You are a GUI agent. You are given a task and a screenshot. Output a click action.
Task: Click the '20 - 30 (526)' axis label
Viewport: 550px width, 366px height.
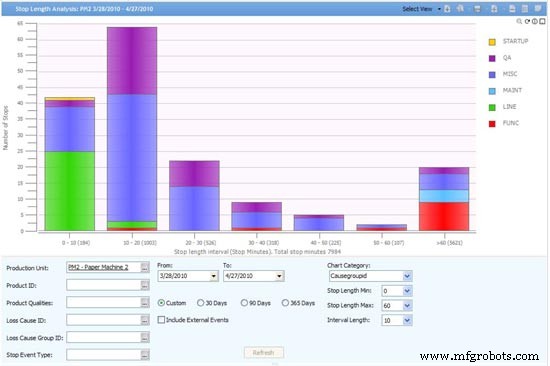[201, 243]
